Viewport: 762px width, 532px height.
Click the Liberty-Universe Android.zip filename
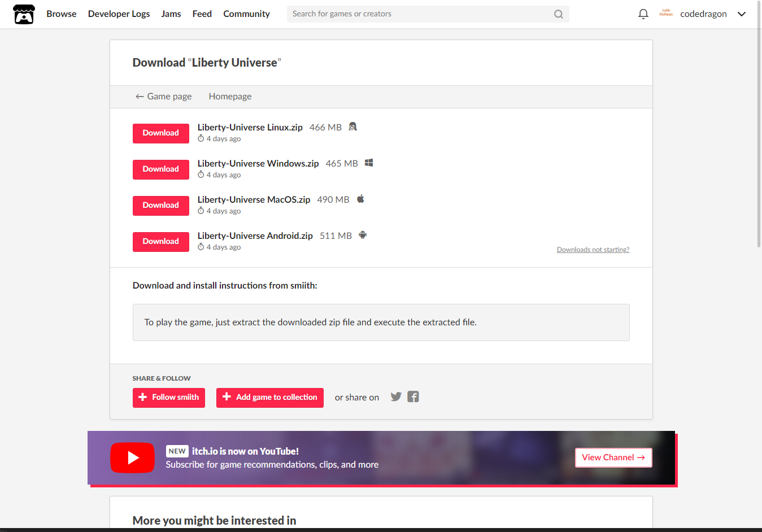click(x=255, y=236)
